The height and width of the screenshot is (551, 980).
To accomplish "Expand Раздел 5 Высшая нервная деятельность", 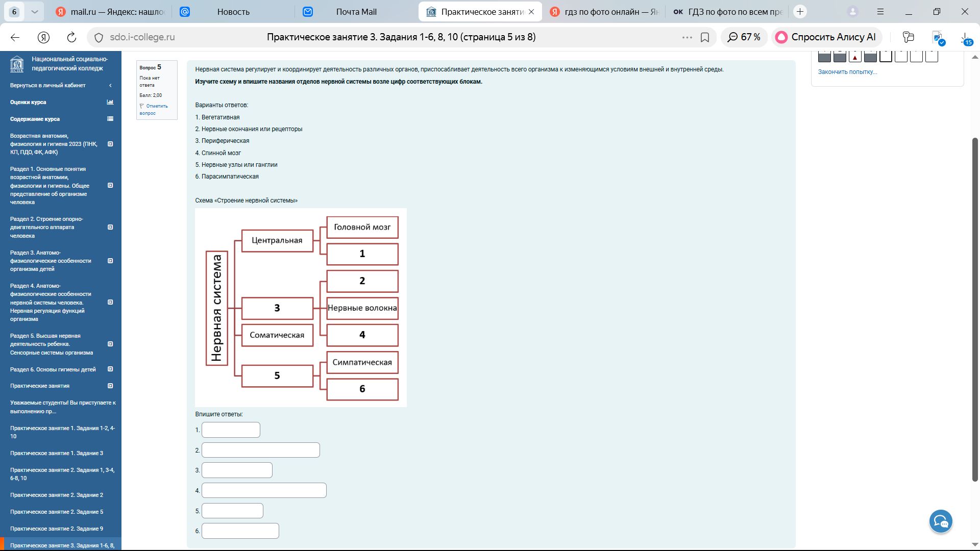I will [110, 344].
